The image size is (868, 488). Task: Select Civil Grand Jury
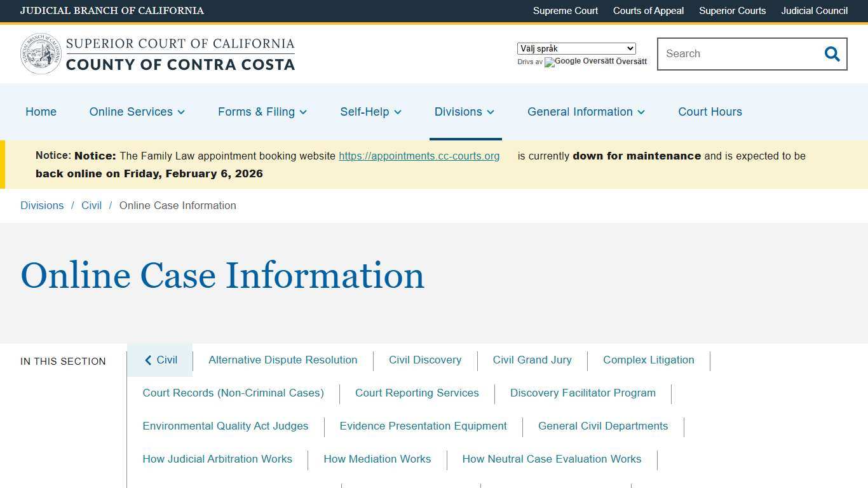532,360
